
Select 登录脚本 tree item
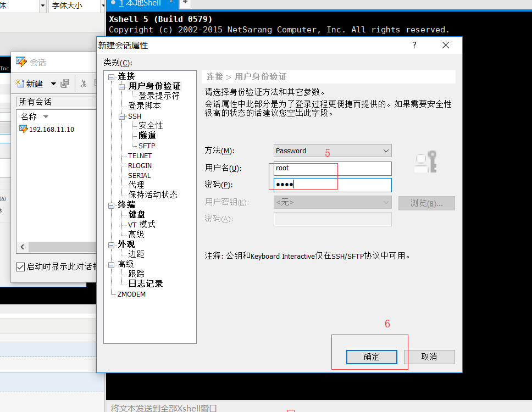tap(144, 106)
